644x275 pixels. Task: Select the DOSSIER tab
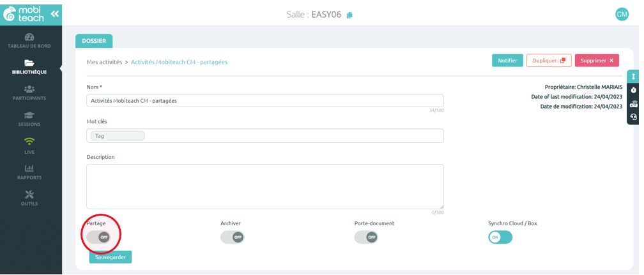94,41
